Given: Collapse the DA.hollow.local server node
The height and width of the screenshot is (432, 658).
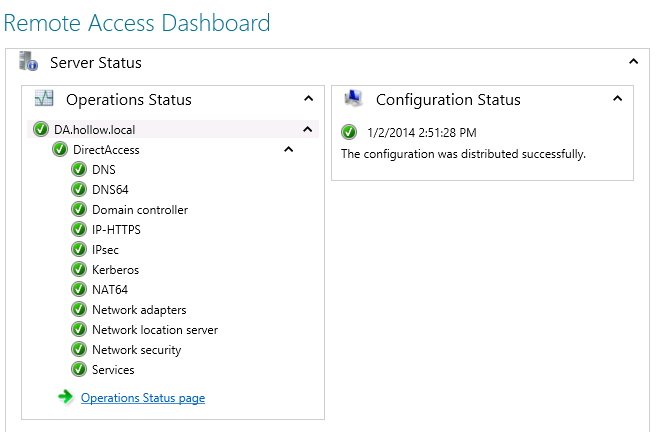Looking at the screenshot, I should (307, 129).
